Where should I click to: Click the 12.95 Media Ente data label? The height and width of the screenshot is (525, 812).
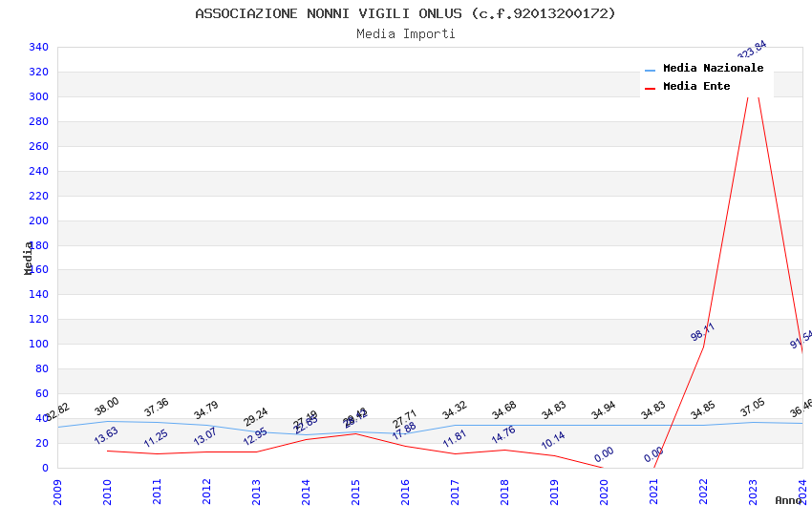[x=255, y=436]
